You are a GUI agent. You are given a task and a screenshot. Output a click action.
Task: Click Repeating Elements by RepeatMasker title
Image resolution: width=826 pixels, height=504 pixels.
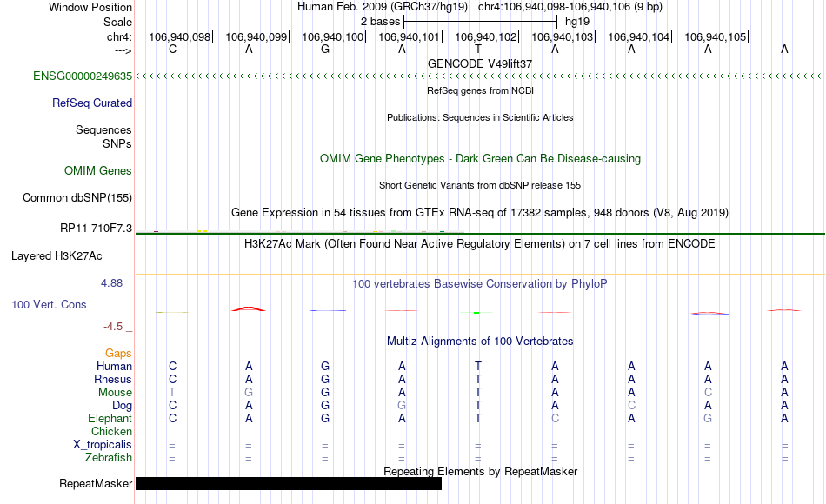pyautogui.click(x=481, y=471)
